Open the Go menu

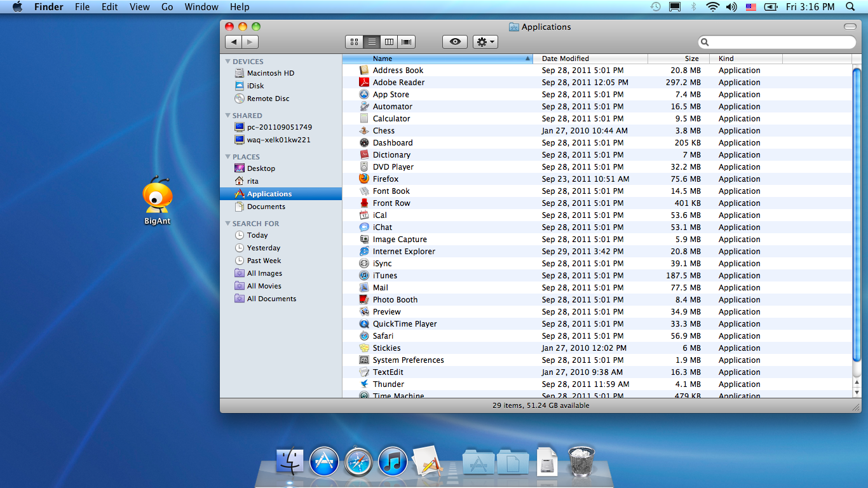tap(167, 7)
